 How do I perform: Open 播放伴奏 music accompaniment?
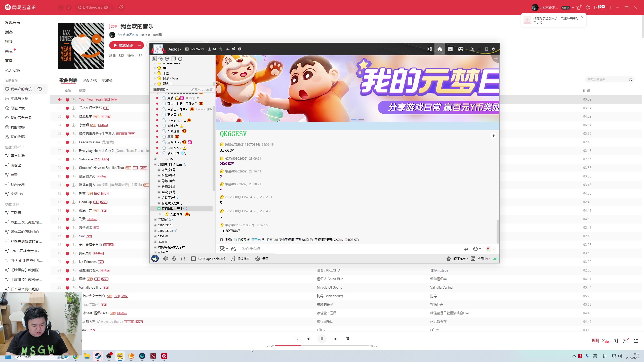click(240, 259)
